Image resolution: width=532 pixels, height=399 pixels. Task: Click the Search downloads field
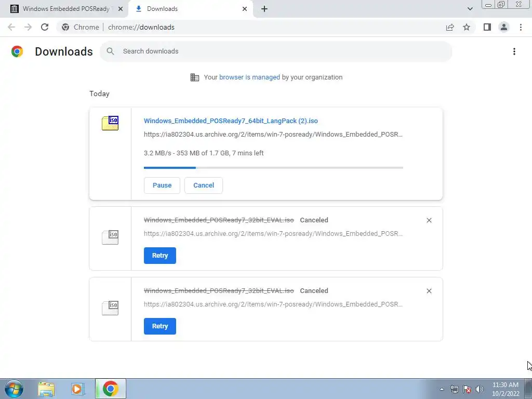275,51
